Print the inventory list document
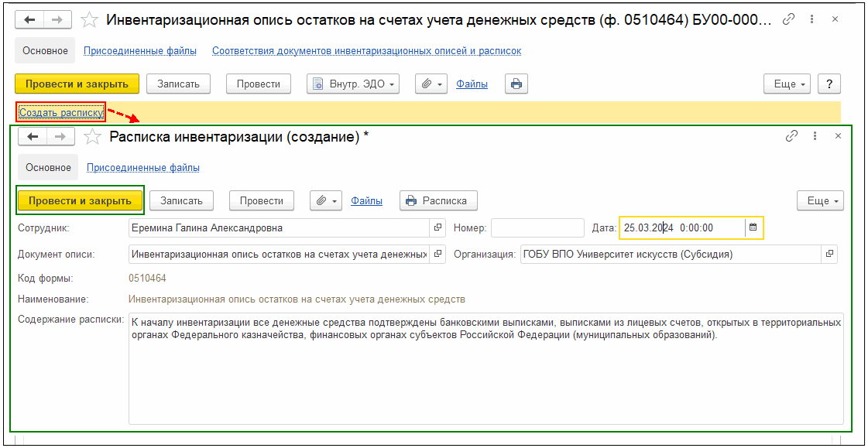This screenshot has width=868, height=448. [516, 84]
